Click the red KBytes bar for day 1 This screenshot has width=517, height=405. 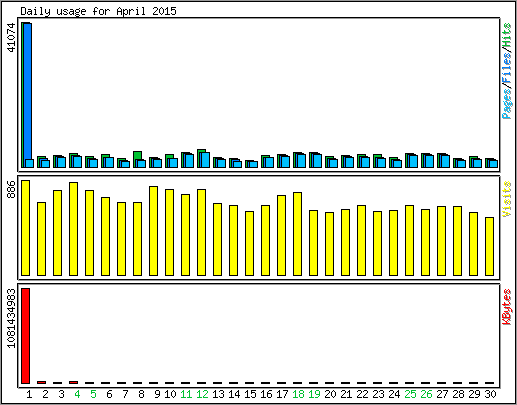point(26,336)
